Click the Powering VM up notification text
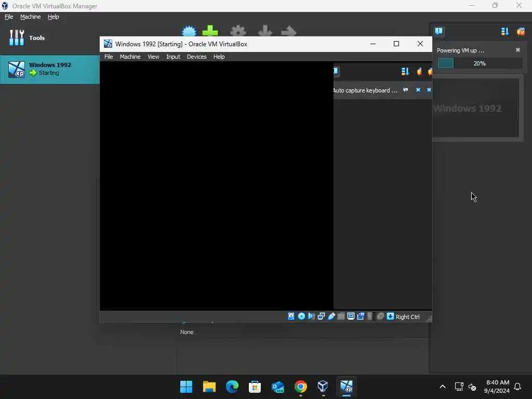 coord(460,50)
